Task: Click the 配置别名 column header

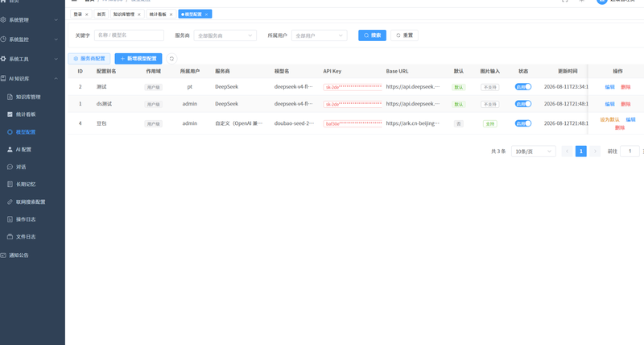Action: 106,71
